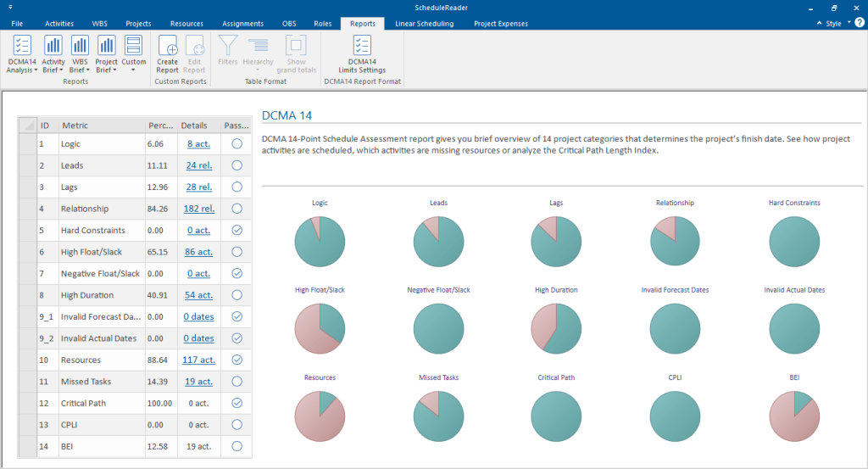
Task: Click the Custom reports icon
Action: pos(134,47)
